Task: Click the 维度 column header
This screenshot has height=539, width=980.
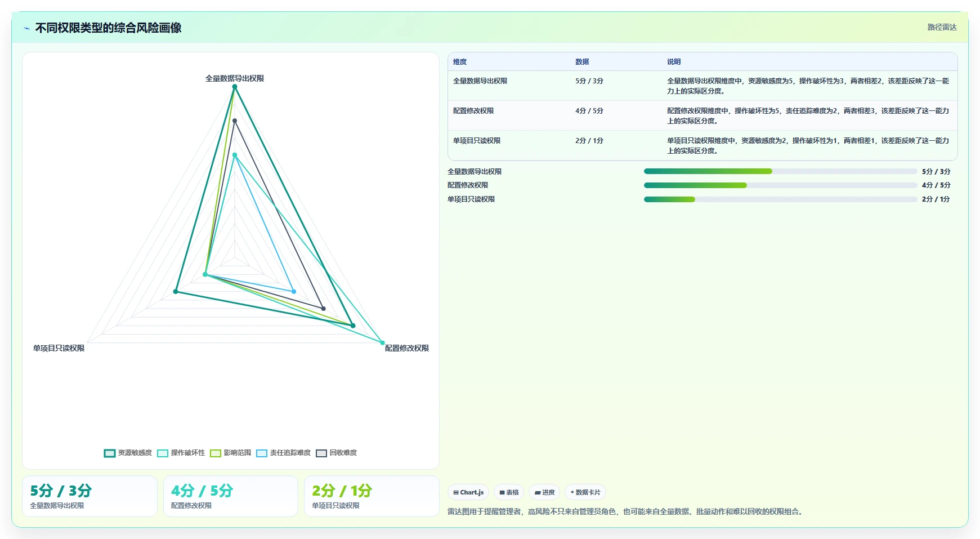Action: 460,62
